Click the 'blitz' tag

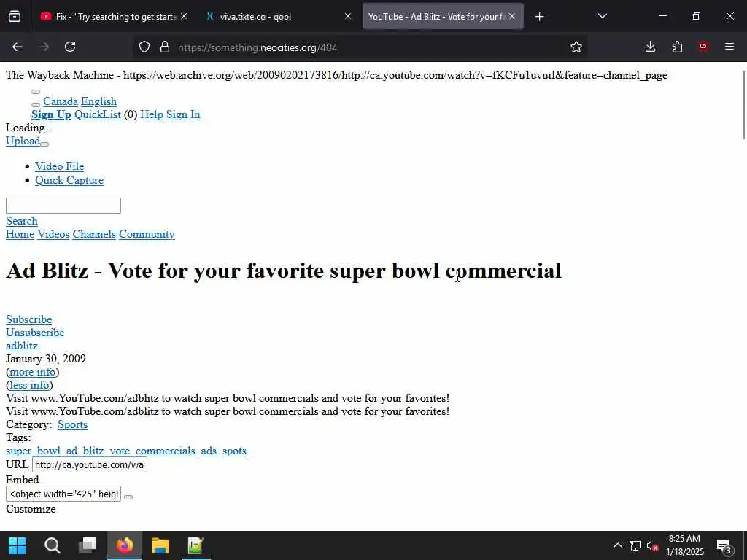pyautogui.click(x=93, y=451)
